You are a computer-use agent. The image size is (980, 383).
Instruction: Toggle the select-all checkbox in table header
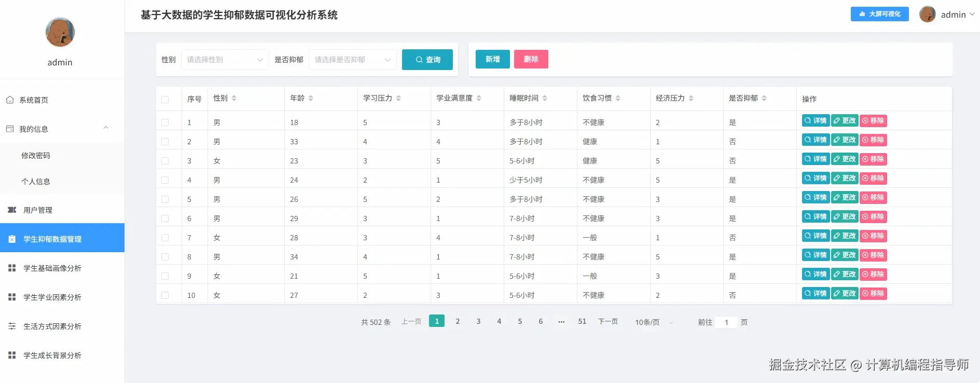coord(165,99)
